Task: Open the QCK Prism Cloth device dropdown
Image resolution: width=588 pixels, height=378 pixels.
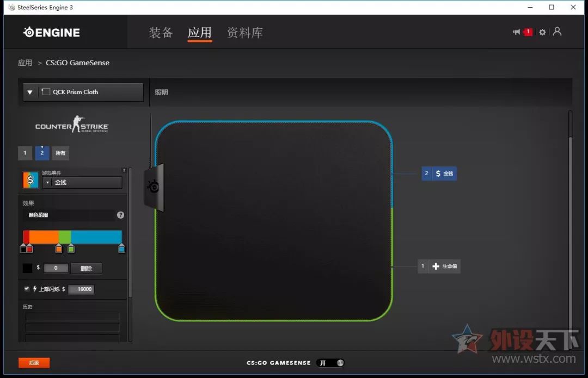Action: click(x=83, y=92)
